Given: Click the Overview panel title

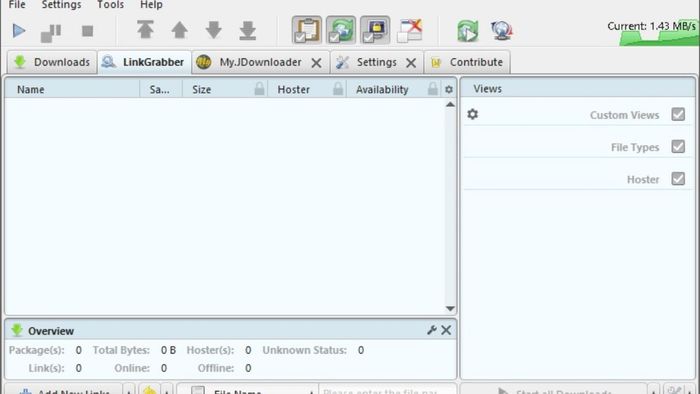Looking at the screenshot, I should 51,331.
